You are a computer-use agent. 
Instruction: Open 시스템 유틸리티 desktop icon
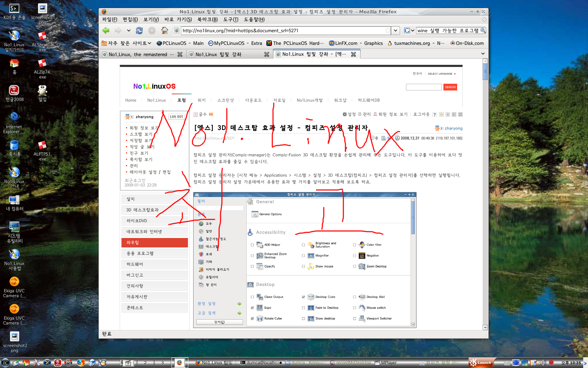pos(14,233)
